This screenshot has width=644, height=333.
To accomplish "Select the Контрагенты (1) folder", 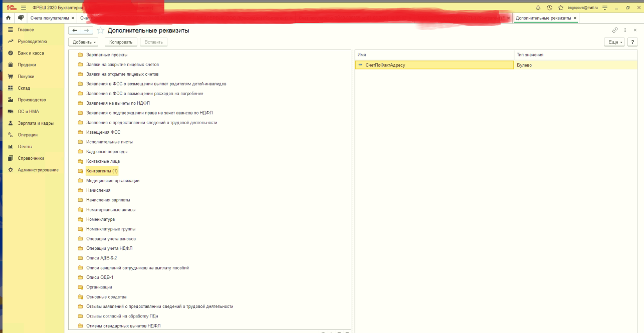I will (x=102, y=171).
